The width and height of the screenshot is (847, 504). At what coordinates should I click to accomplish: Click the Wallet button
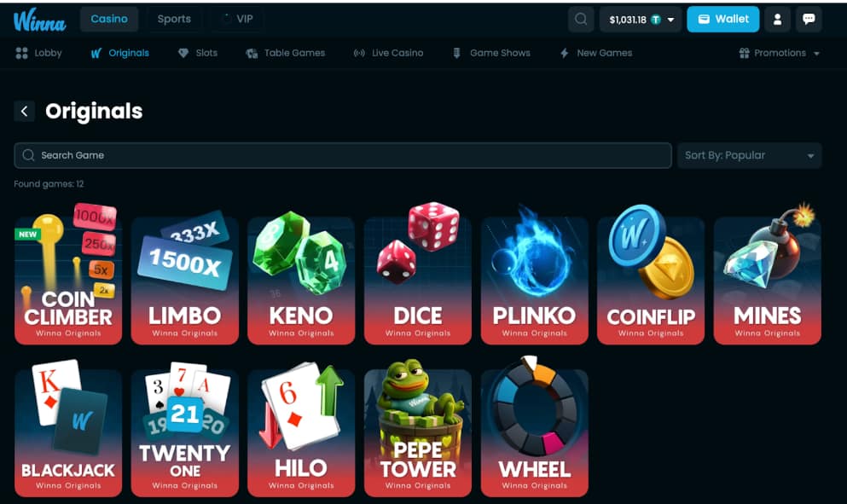[722, 20]
